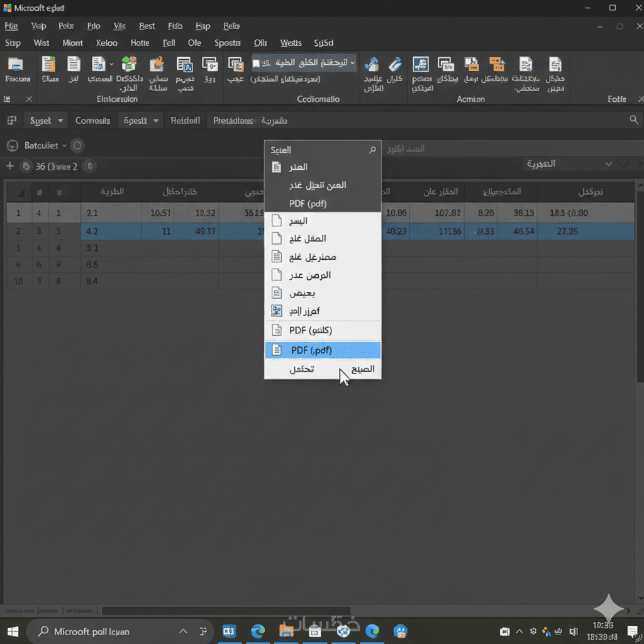
Task: Open the Rest menu
Action: point(147,26)
